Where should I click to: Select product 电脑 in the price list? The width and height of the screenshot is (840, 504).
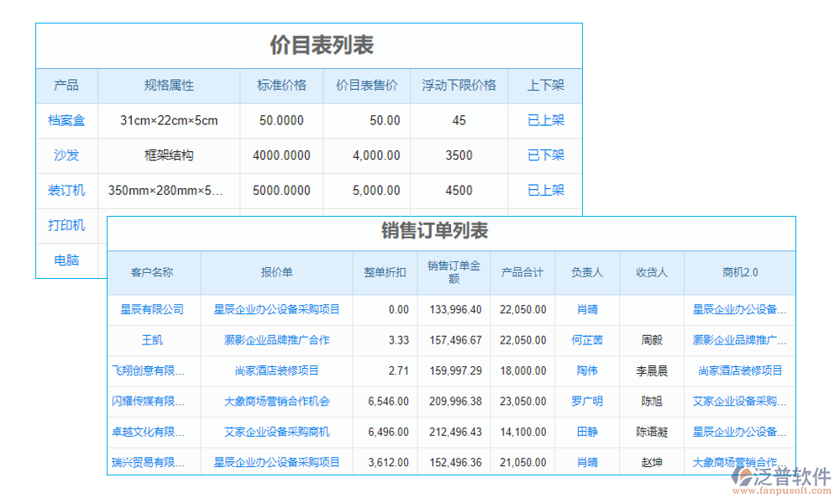click(x=66, y=260)
